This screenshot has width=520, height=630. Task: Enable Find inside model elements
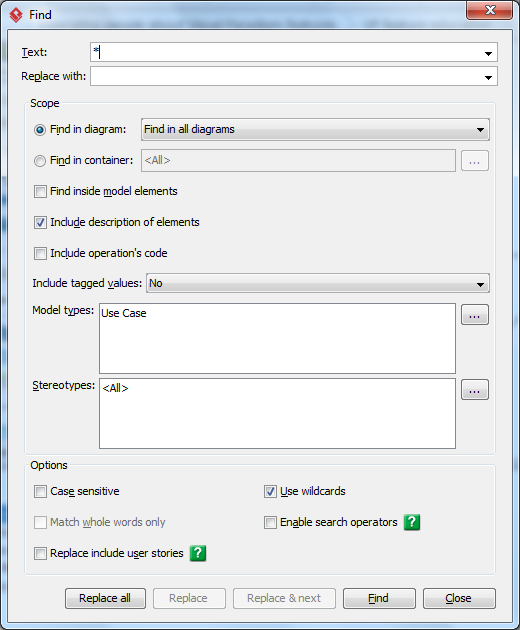[x=40, y=191]
